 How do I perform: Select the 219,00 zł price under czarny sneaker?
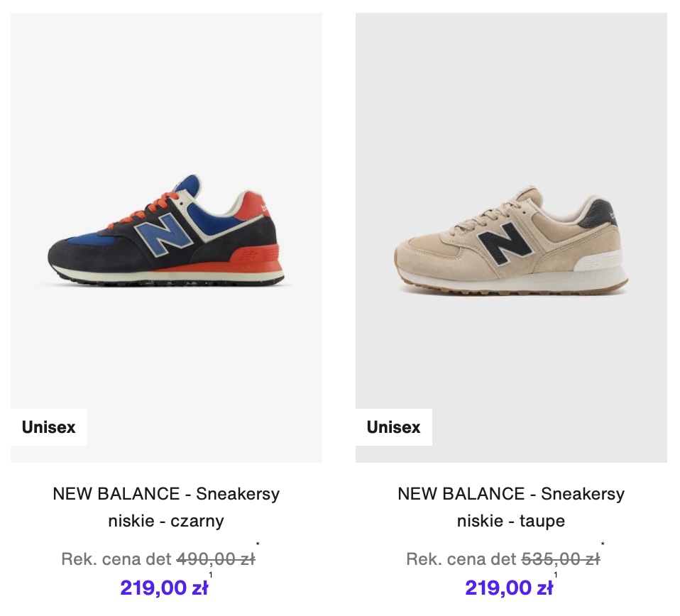(x=164, y=588)
